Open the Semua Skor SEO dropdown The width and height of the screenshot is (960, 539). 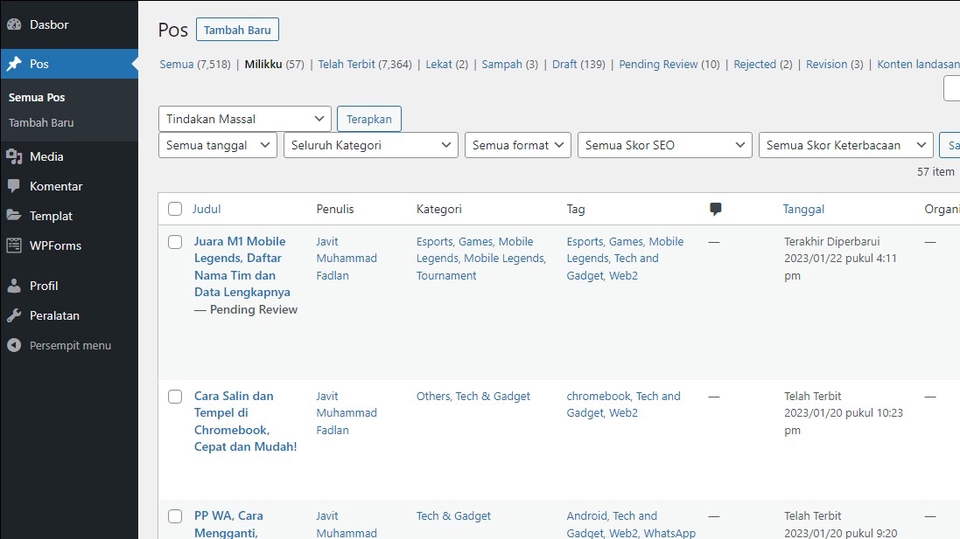click(x=664, y=145)
